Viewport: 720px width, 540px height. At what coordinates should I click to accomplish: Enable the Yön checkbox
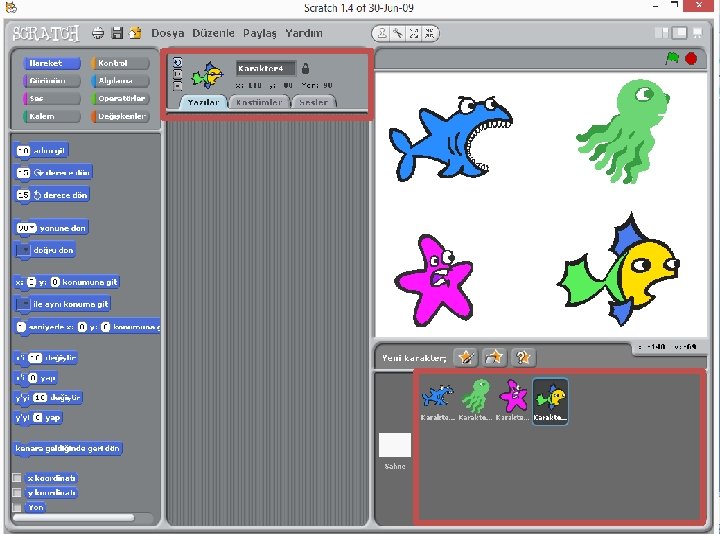click(17, 507)
